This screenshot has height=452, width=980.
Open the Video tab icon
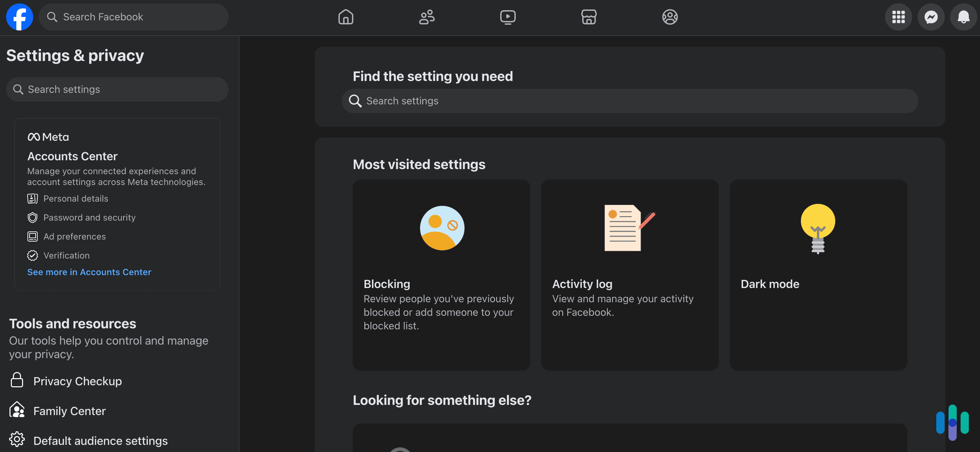tap(508, 17)
